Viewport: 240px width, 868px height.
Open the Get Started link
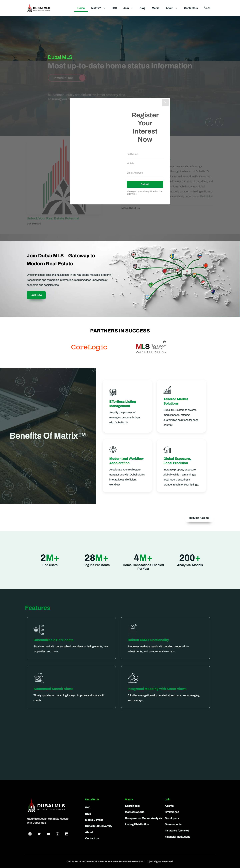click(x=34, y=224)
